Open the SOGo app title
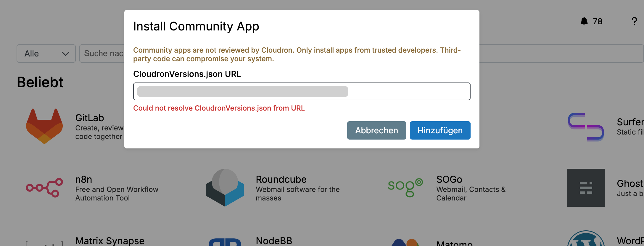 449,179
